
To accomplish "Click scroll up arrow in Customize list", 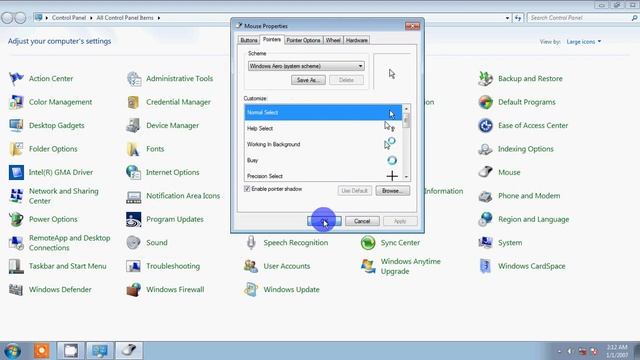I will (406, 109).
